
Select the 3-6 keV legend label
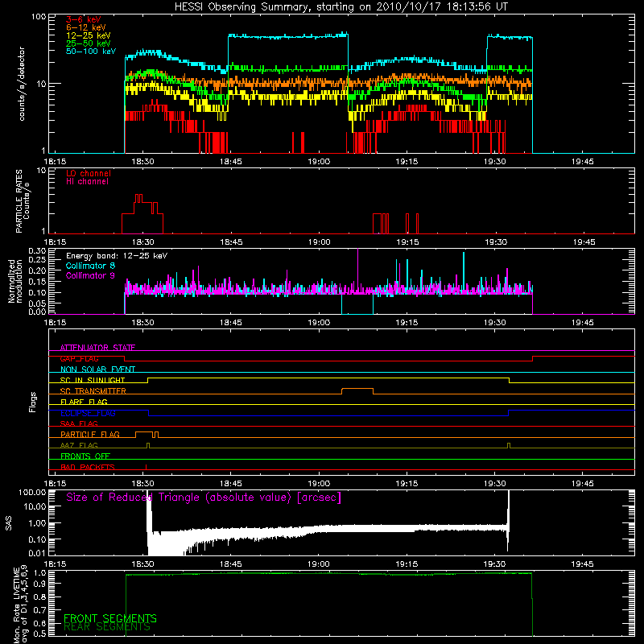coord(84,19)
